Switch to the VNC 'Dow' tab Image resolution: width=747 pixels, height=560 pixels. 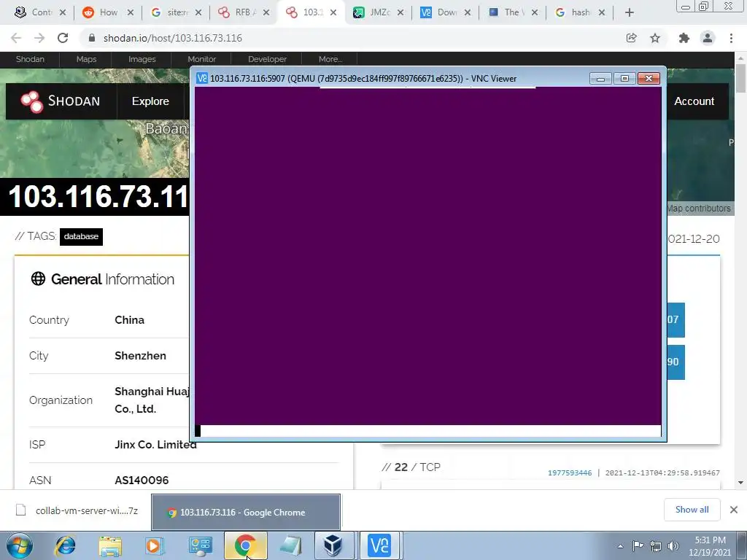pos(446,12)
